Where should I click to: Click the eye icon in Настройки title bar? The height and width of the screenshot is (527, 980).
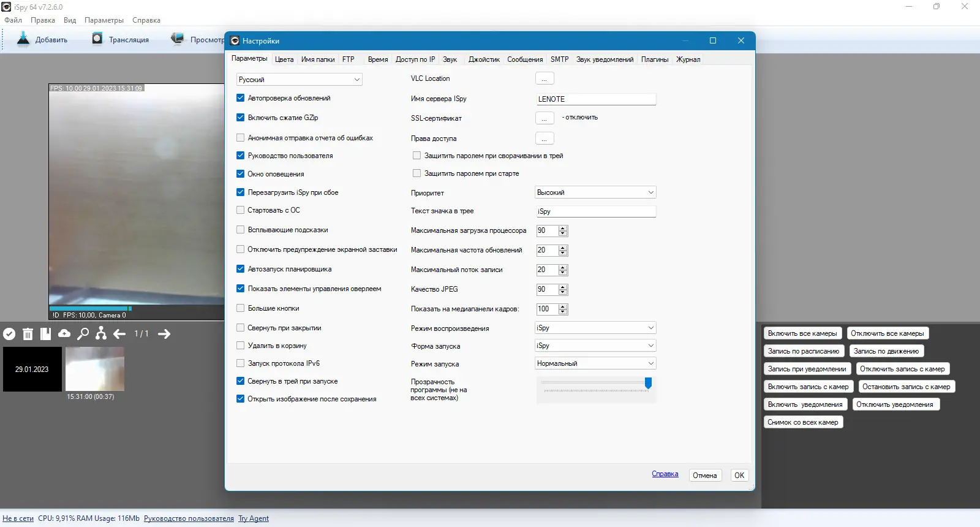(x=235, y=41)
